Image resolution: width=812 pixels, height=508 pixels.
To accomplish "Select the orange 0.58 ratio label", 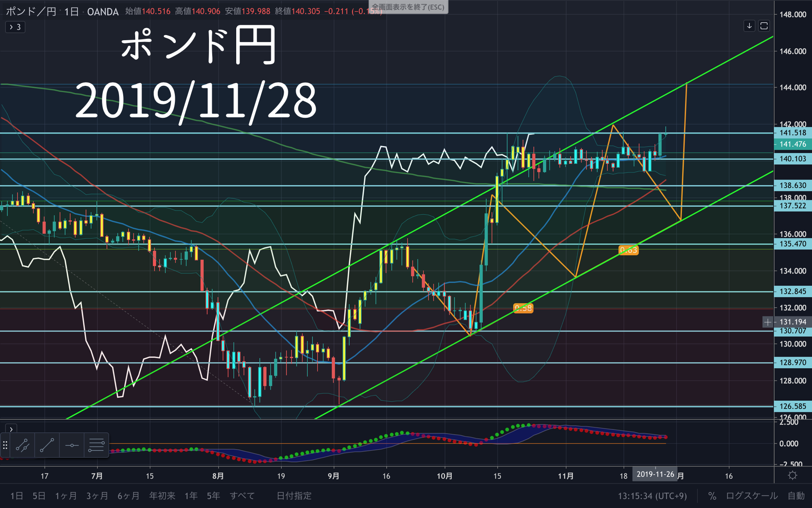I will coord(523,308).
